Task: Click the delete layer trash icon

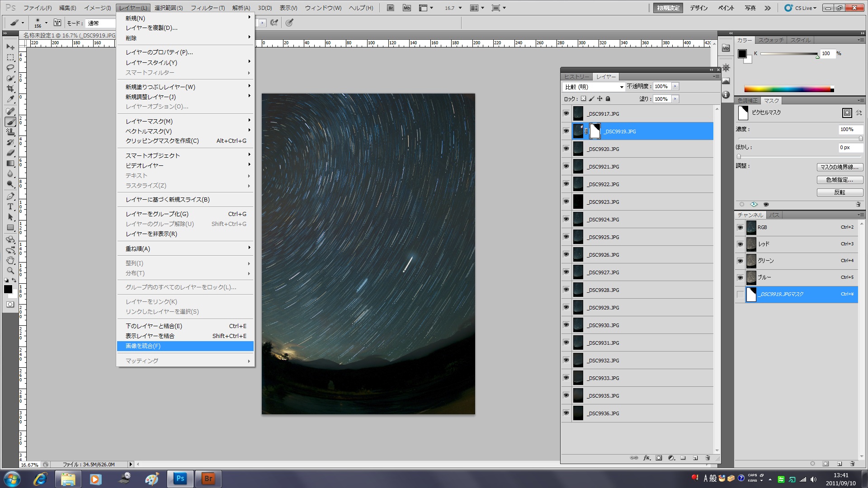Action: pos(708,458)
